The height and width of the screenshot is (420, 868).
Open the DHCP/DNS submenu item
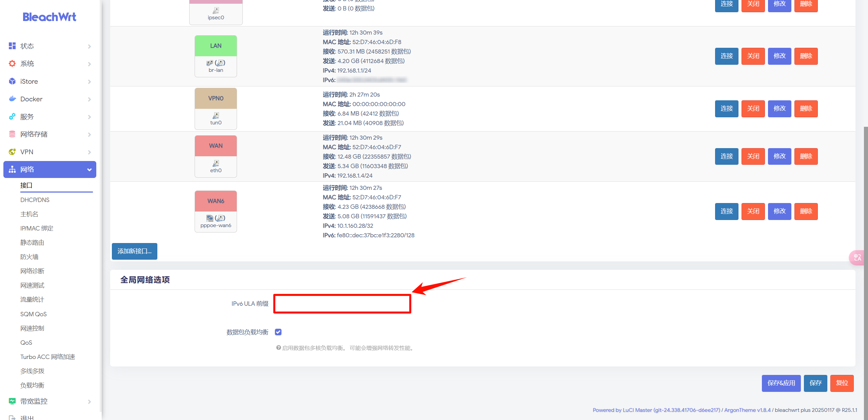coord(35,200)
